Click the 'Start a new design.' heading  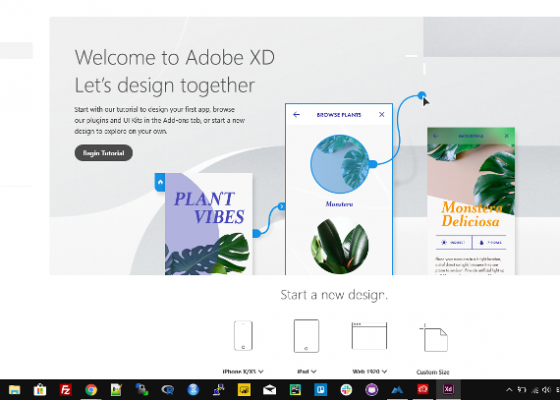point(334,295)
